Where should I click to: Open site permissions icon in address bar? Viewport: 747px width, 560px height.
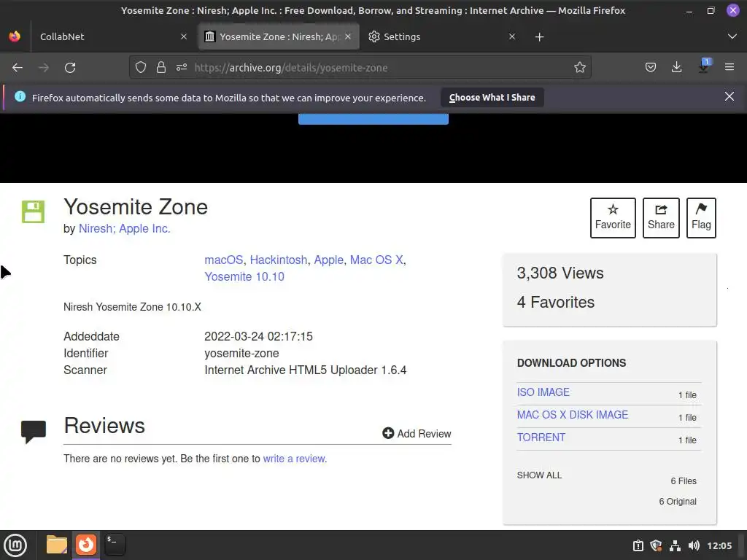coord(182,68)
